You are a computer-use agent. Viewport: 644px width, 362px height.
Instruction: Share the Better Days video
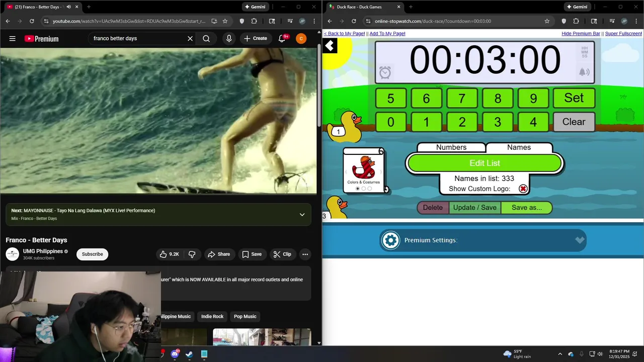coord(219,254)
